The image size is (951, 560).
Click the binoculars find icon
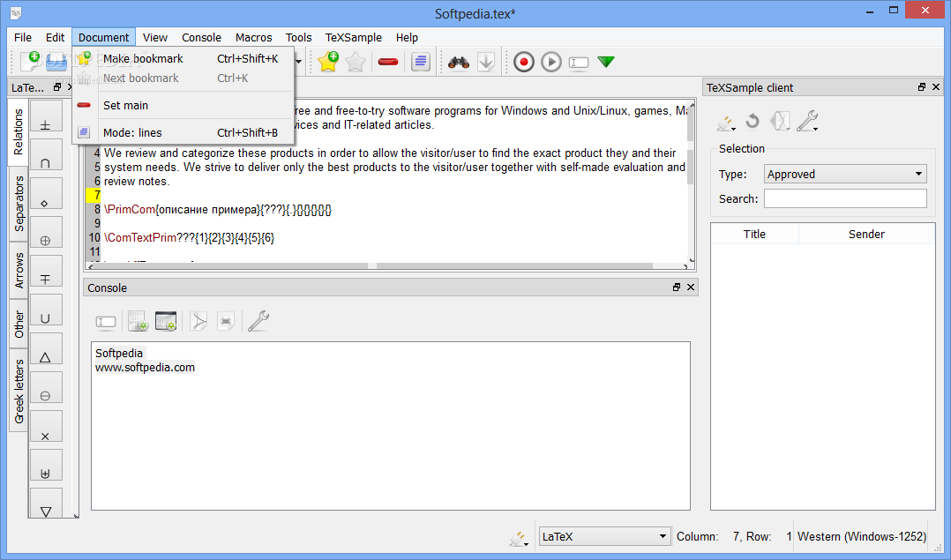pyautogui.click(x=459, y=62)
